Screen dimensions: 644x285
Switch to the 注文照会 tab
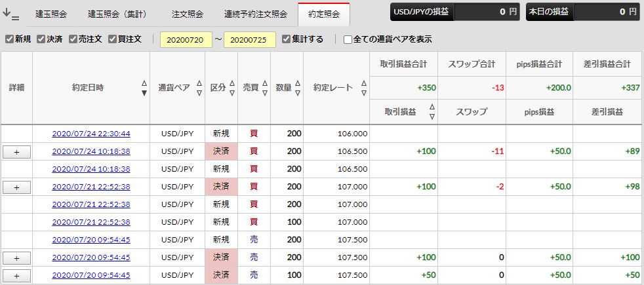tap(188, 14)
